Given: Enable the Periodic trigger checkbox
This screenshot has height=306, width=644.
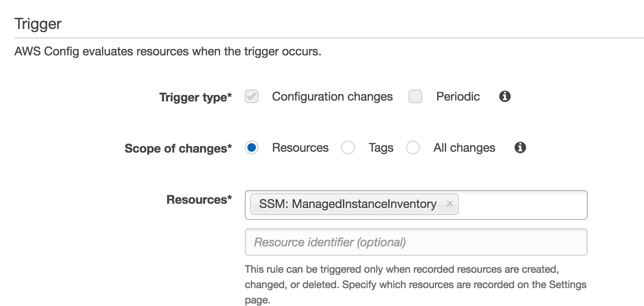Looking at the screenshot, I should pos(415,97).
